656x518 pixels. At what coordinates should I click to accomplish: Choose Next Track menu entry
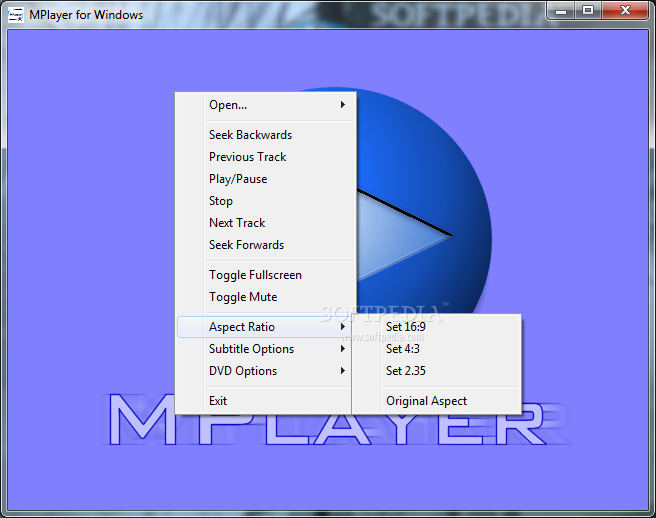(x=266, y=223)
